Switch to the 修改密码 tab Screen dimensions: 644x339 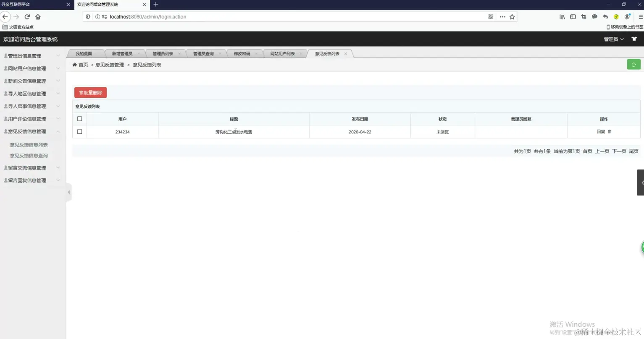[x=242, y=54]
